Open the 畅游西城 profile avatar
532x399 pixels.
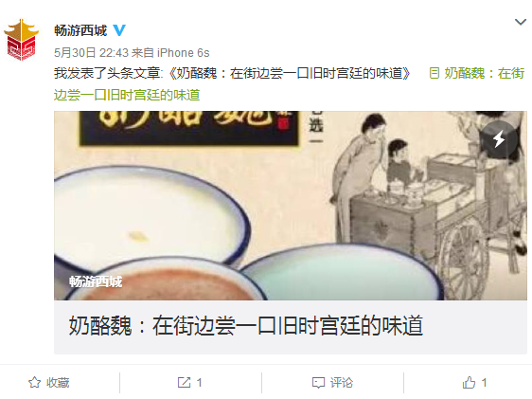22,40
